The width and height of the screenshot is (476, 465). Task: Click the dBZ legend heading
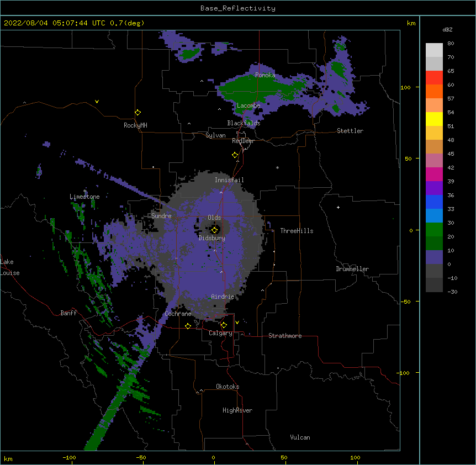point(447,30)
